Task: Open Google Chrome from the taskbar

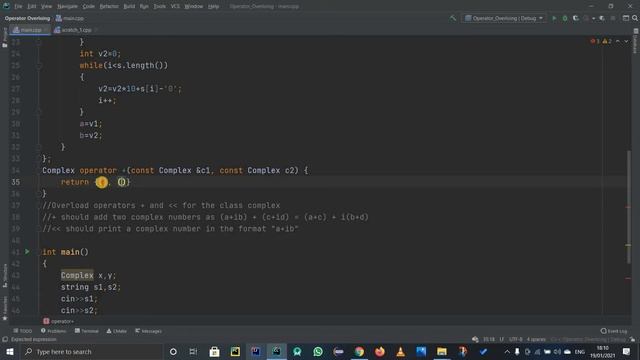Action: click(359, 351)
